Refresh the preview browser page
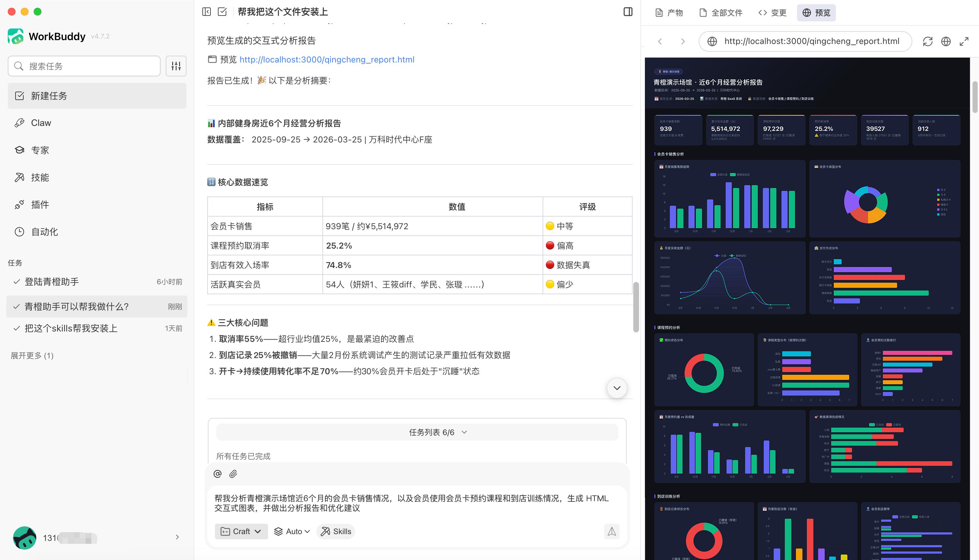The image size is (979, 560). (928, 41)
